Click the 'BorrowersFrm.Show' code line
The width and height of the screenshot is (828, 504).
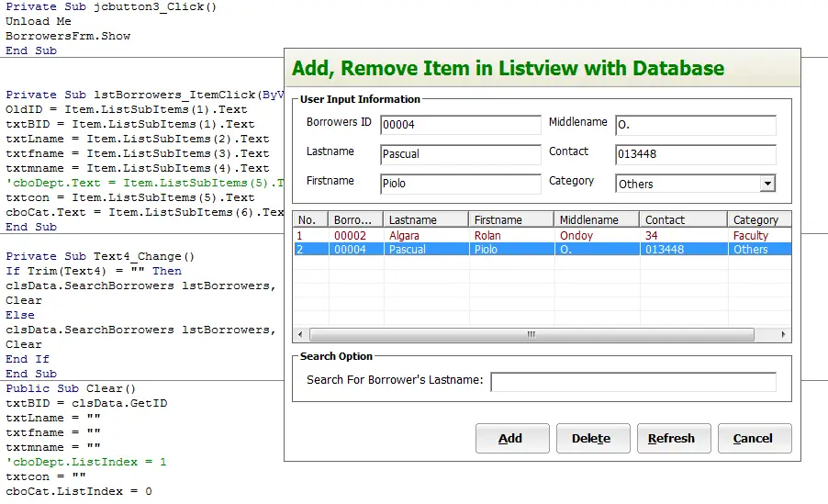pos(68,37)
